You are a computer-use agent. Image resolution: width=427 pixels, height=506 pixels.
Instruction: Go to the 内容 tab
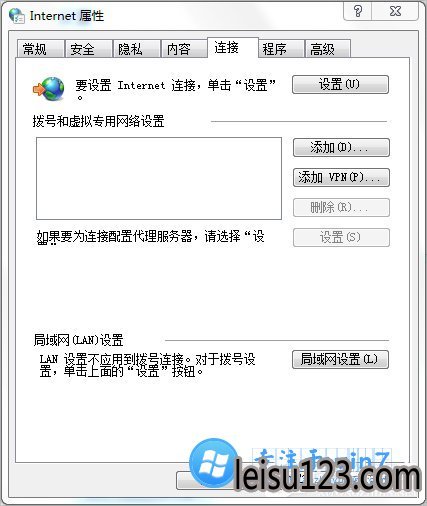point(184,49)
